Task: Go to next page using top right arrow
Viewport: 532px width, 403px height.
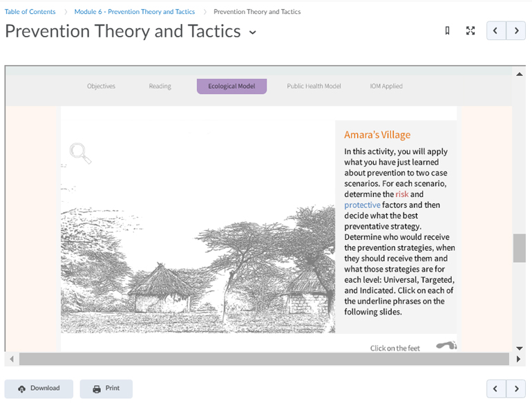Action: click(x=516, y=31)
